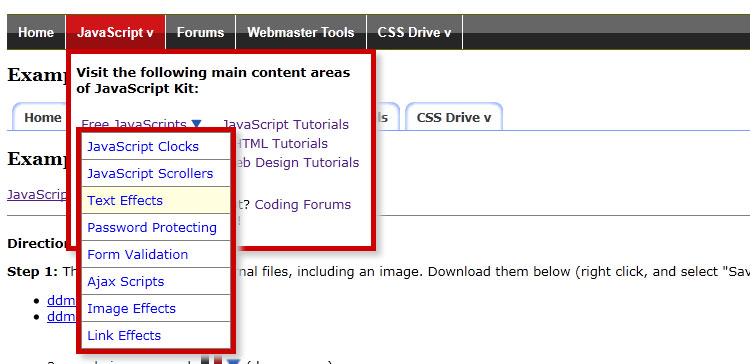Open Password Protecting from the submenu
Image resolution: width=750 pixels, height=364 pixels.
pyautogui.click(x=156, y=227)
